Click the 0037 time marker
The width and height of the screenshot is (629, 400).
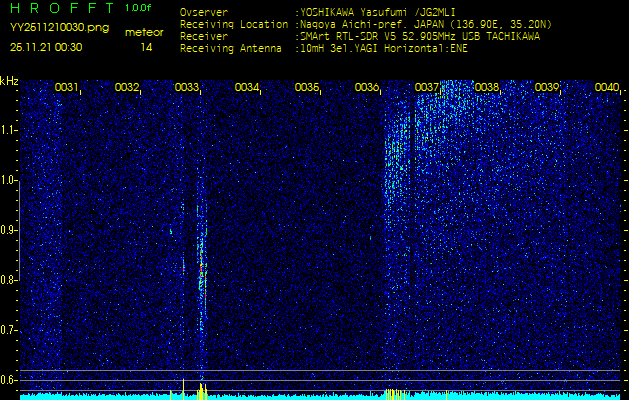coord(426,87)
